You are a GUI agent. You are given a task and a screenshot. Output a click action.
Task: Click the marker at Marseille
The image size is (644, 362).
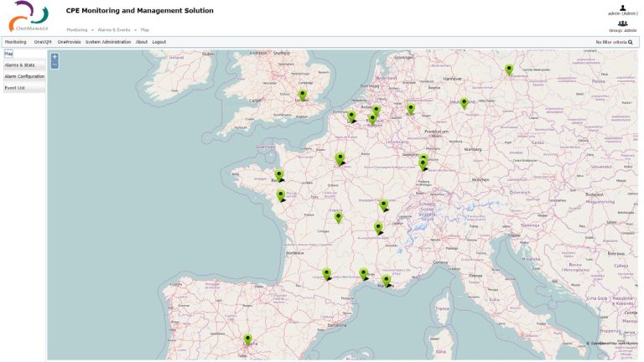coord(386,282)
